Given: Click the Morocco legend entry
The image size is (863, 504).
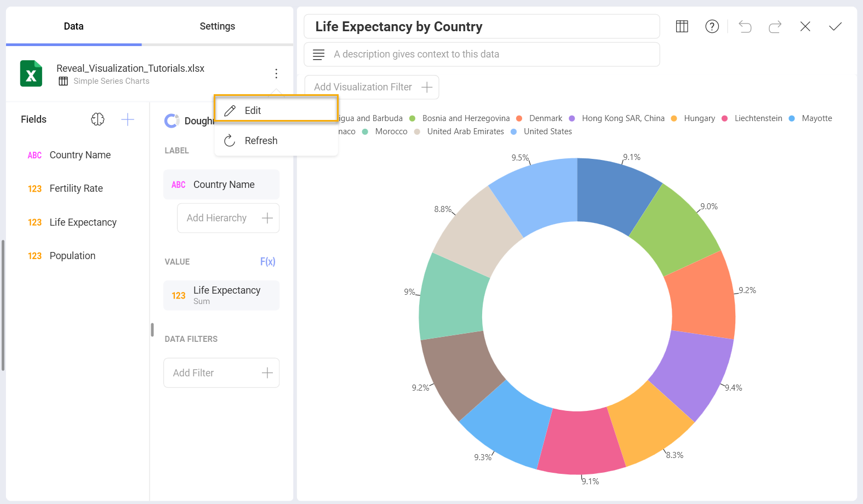Looking at the screenshot, I should coord(385,131).
